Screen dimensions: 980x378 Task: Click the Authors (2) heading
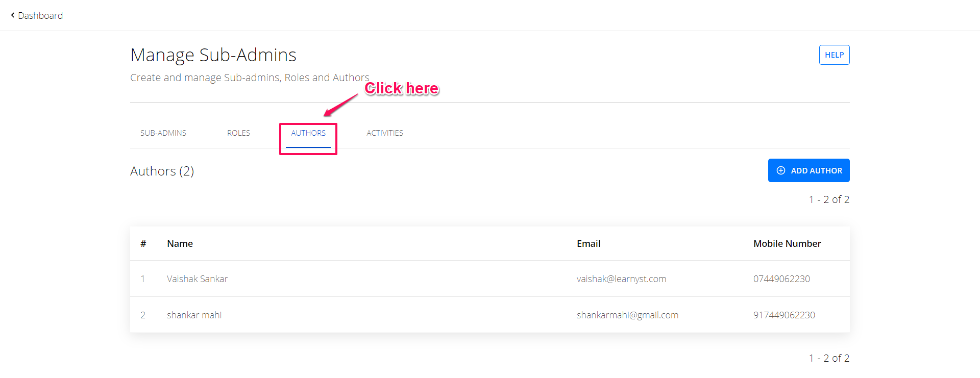(162, 171)
